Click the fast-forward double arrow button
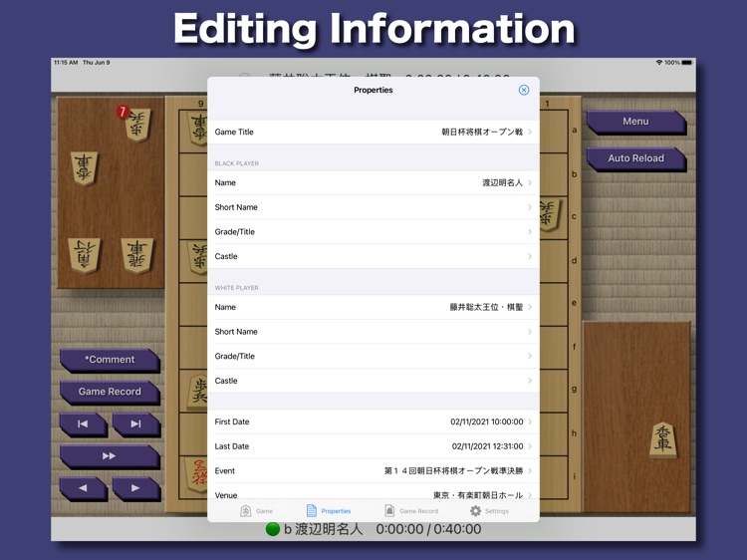The height and width of the screenshot is (560, 747). 110,456
